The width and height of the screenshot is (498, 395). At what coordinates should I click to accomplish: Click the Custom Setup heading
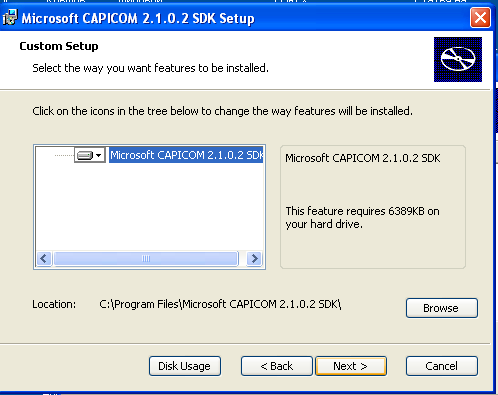tap(59, 46)
